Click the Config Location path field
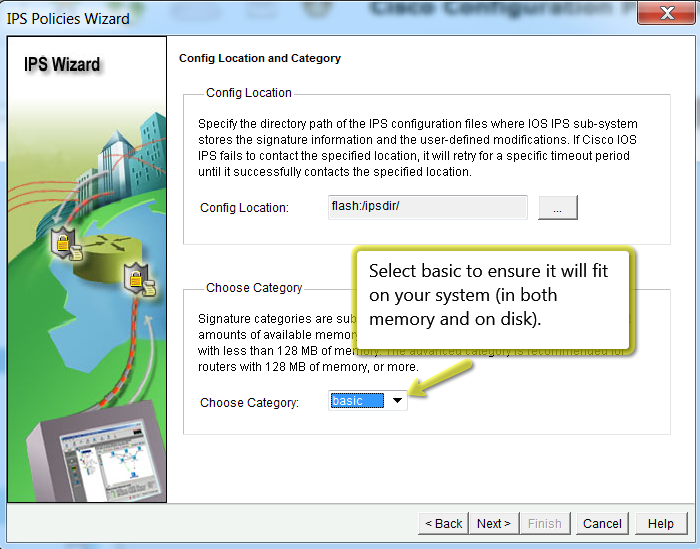700x549 pixels. pyautogui.click(x=427, y=207)
